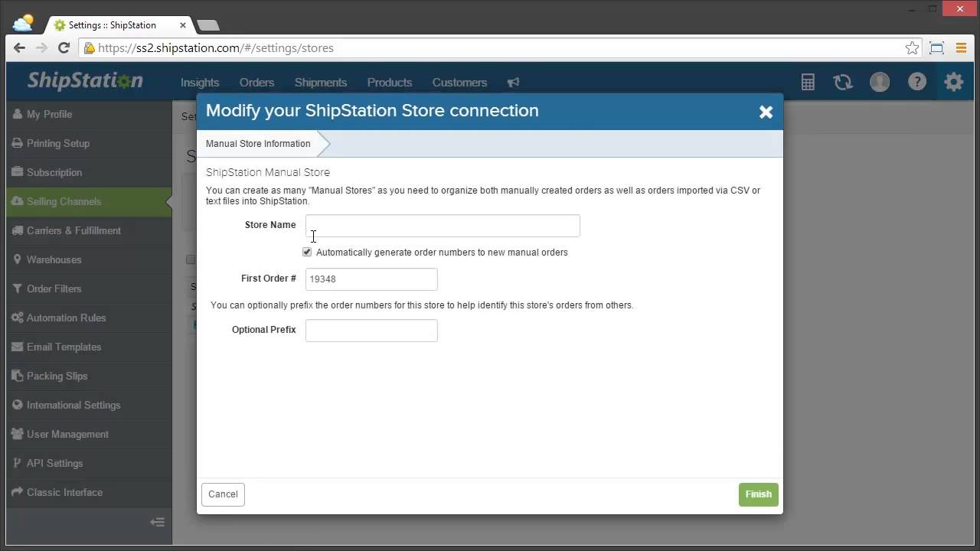Switch to Classic Interface in sidebar
Image resolution: width=980 pixels, height=551 pixels.
coord(89,492)
